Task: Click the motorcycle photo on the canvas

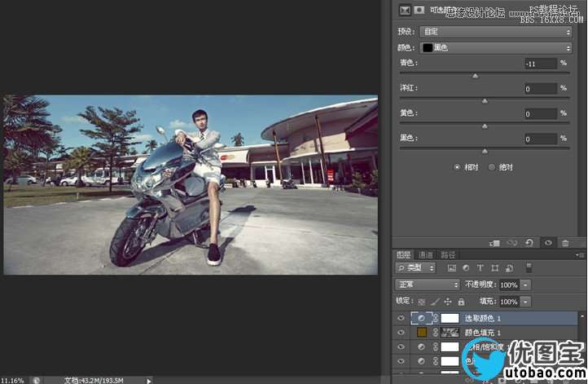Action: point(191,184)
